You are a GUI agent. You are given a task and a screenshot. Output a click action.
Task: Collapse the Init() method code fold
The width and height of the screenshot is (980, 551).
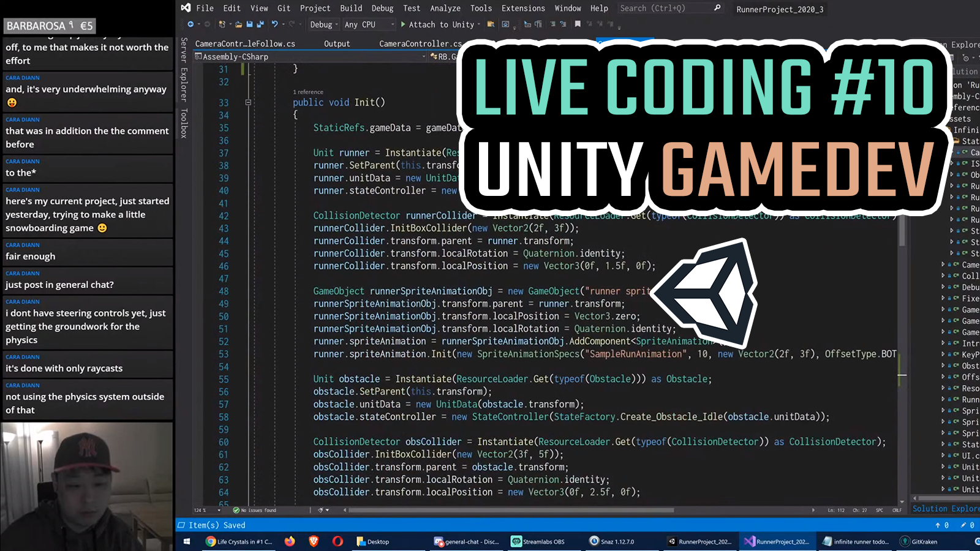(x=248, y=103)
